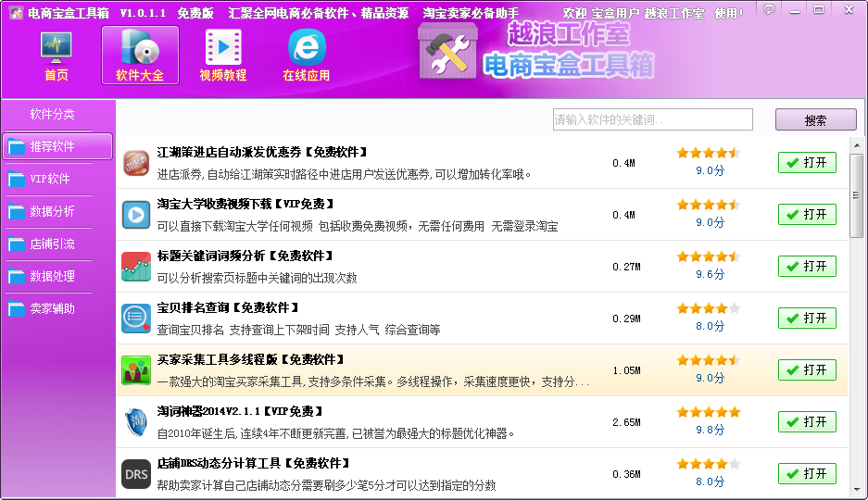Viewport: 868px width, 500px height.
Task: Click the star rating of 江湖策进店自动派发优惠券
Action: pyautogui.click(x=709, y=153)
